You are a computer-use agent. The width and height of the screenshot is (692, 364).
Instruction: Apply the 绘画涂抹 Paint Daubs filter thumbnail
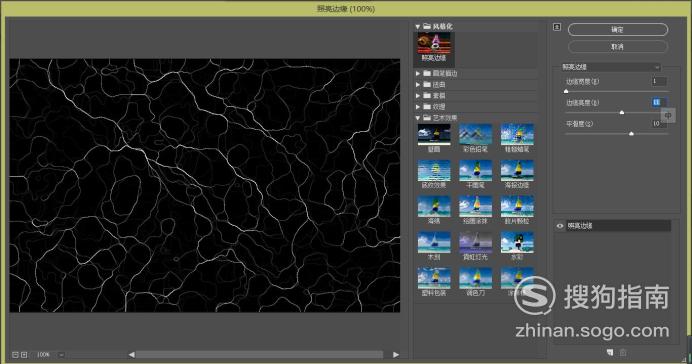(x=475, y=206)
